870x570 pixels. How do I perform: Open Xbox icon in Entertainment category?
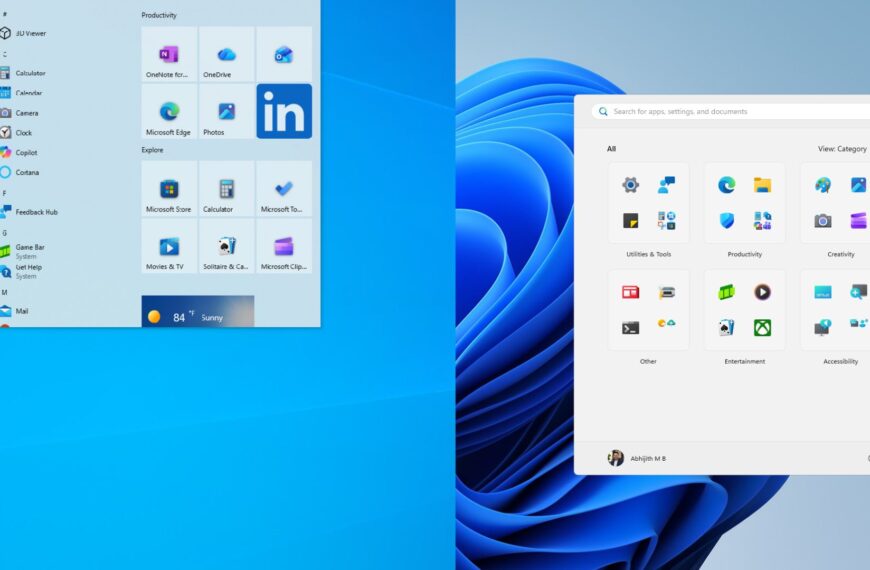tap(762, 328)
